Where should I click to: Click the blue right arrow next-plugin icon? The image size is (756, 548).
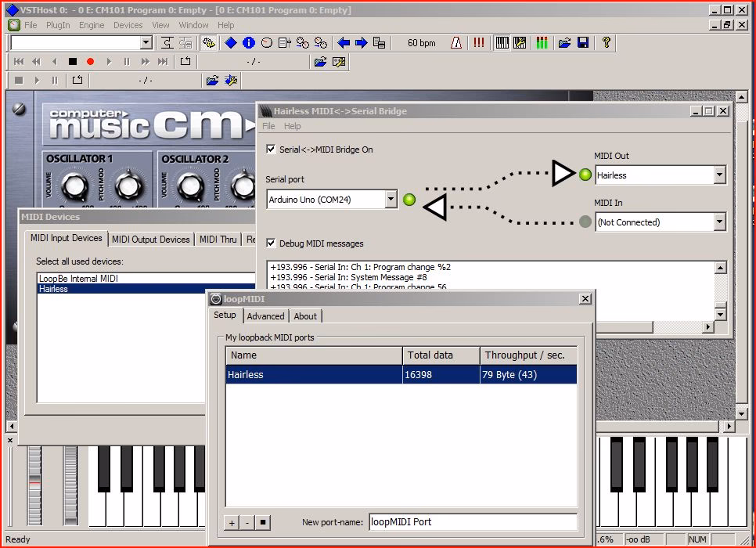tap(362, 43)
